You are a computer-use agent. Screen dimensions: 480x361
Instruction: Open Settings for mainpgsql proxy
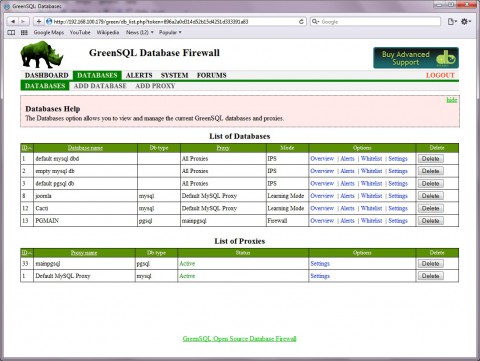click(x=320, y=264)
